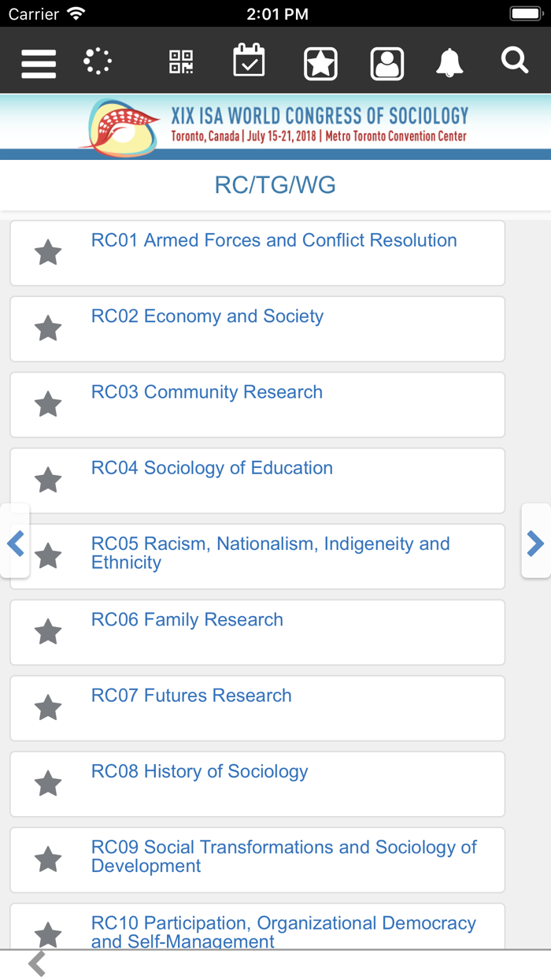Open the calendar schedule icon
This screenshot has height=980, width=551.
click(x=249, y=61)
